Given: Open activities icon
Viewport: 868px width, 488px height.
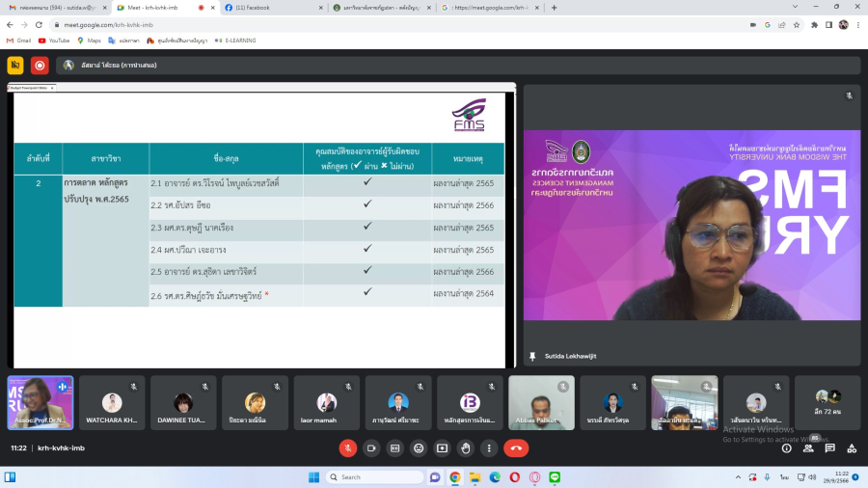Looking at the screenshot, I should pos(852,448).
